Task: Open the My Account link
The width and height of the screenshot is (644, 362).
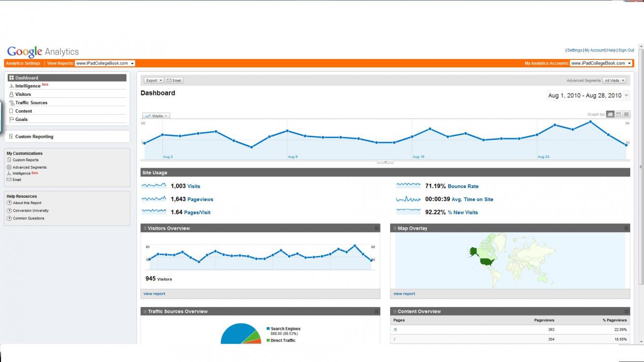Action: [x=594, y=50]
